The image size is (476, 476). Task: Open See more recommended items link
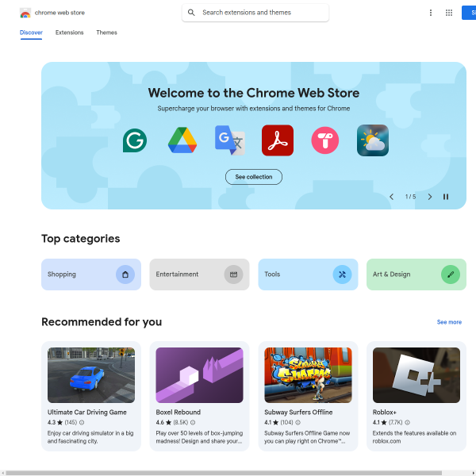449,322
